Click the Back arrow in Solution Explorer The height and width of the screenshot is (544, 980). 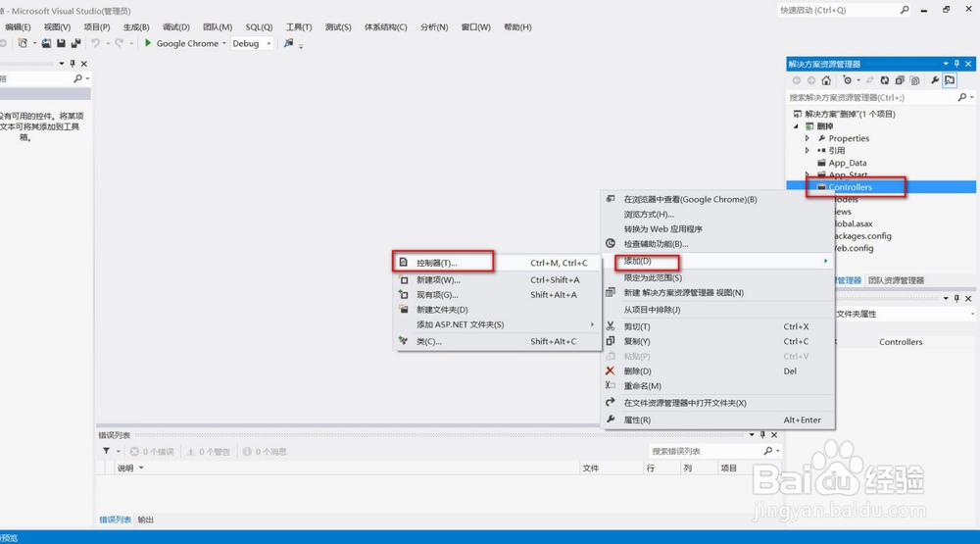pyautogui.click(x=796, y=80)
